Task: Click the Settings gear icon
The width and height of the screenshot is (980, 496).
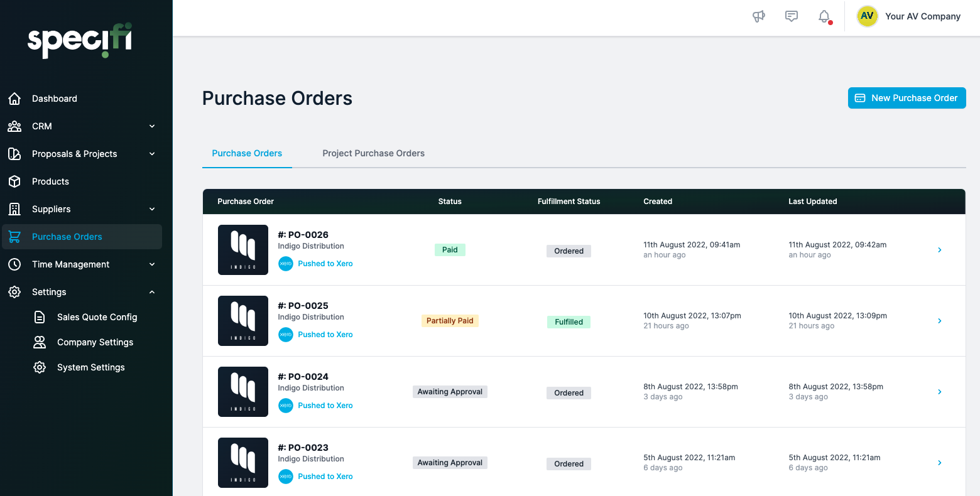Action: coord(14,292)
